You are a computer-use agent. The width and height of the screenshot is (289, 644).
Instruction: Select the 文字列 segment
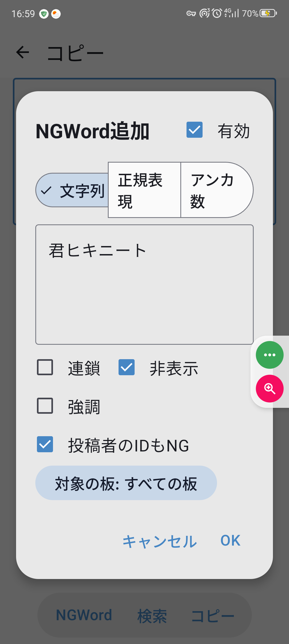[x=72, y=190]
